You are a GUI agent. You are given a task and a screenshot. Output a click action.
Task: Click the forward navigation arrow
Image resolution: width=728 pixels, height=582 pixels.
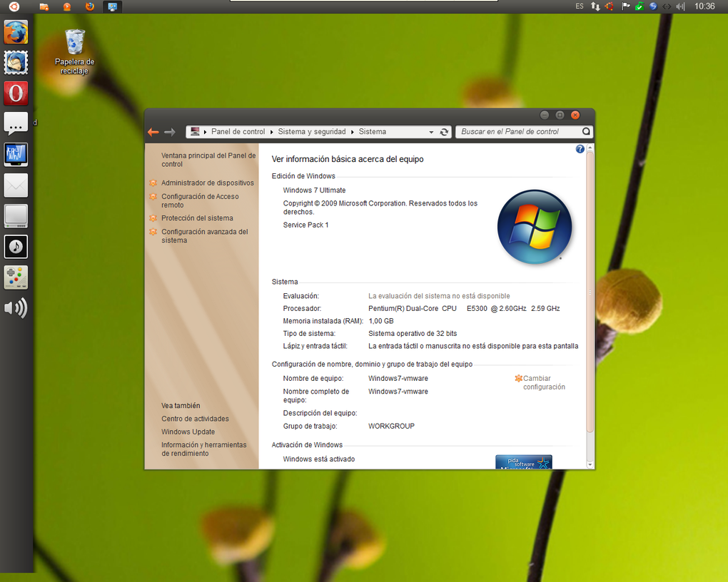click(x=170, y=132)
